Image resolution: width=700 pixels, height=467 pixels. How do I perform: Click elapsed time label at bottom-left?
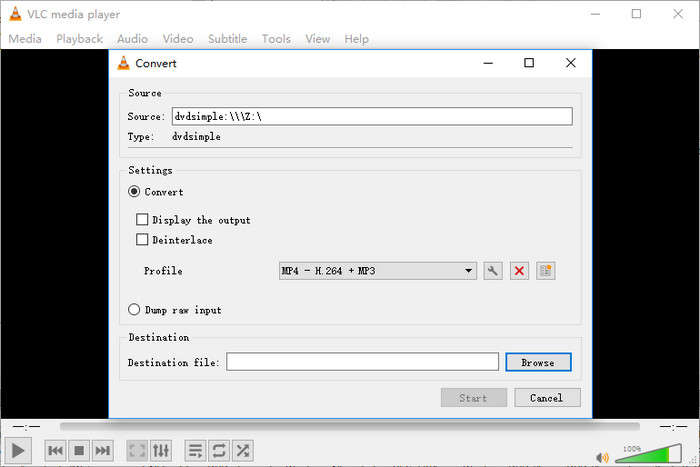(x=26, y=427)
